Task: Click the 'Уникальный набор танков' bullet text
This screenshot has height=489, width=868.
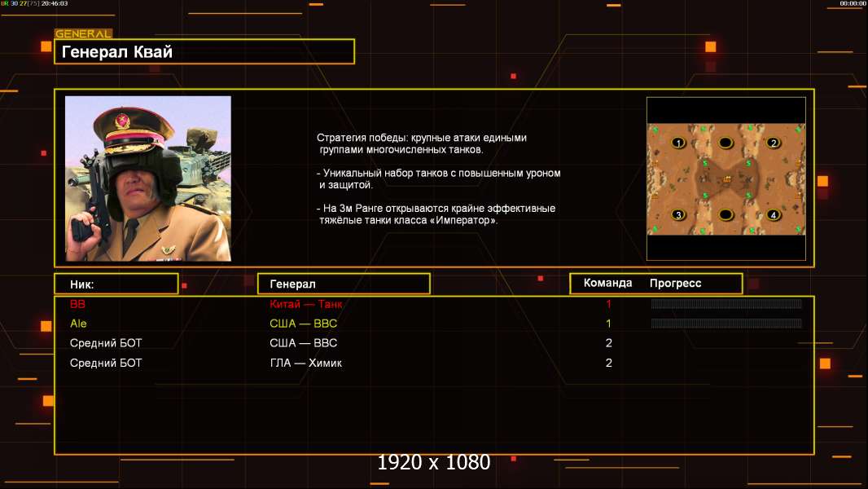Action: 438,178
